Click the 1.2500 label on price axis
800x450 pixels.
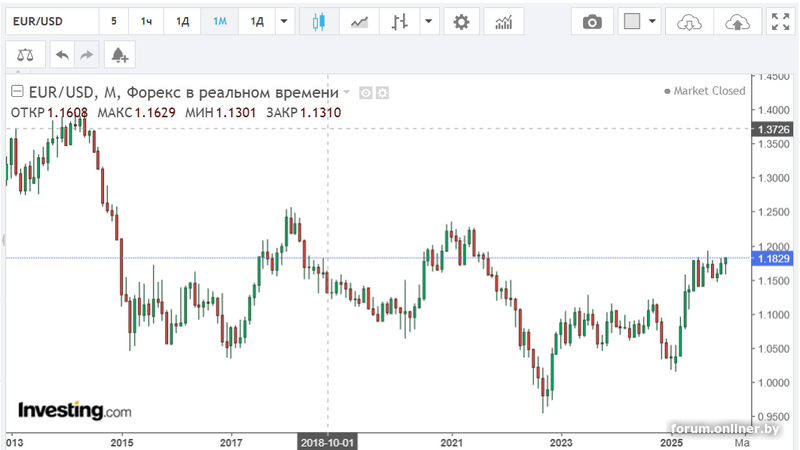(x=773, y=212)
